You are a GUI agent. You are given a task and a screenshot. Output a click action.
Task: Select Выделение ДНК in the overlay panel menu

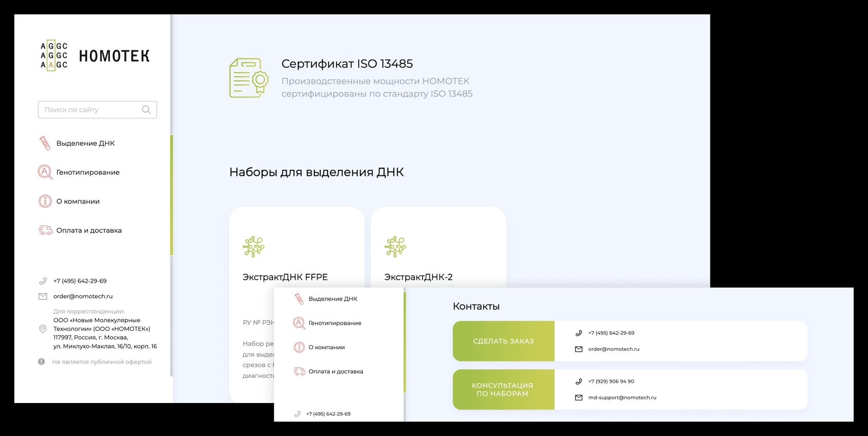pyautogui.click(x=333, y=299)
